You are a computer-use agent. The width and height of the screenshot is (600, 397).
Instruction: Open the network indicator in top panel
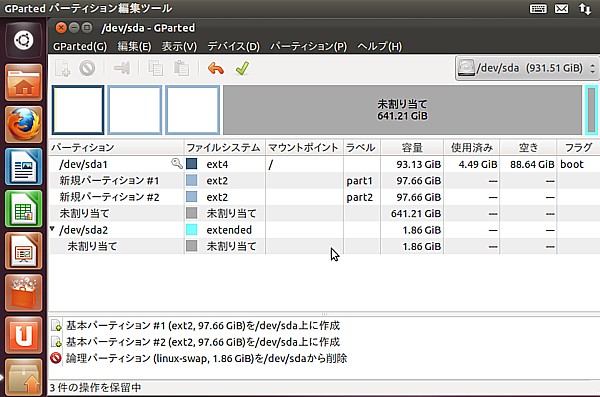click(x=585, y=8)
